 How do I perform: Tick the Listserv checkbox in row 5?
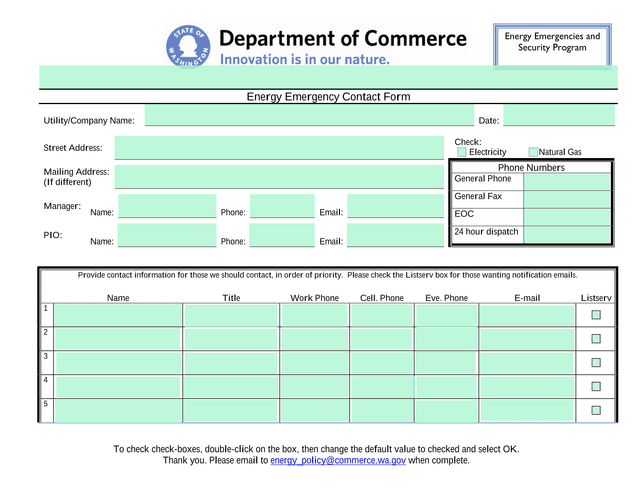tap(596, 410)
